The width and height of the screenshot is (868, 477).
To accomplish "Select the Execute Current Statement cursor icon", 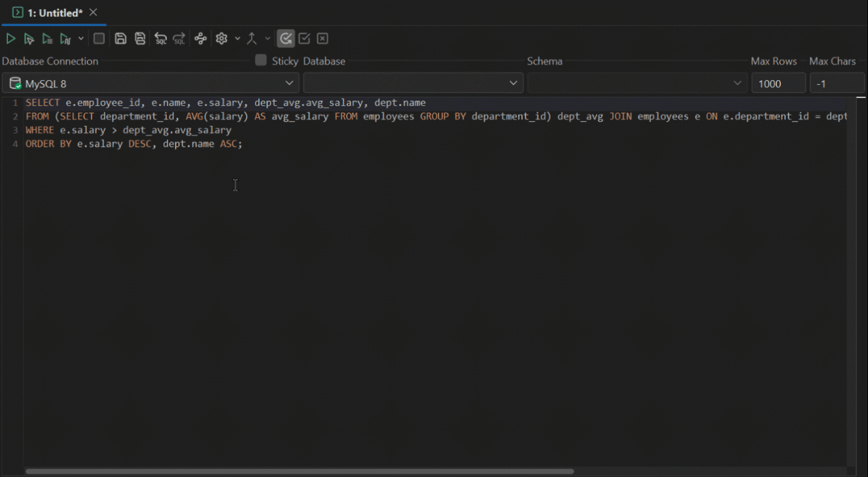I will (29, 38).
